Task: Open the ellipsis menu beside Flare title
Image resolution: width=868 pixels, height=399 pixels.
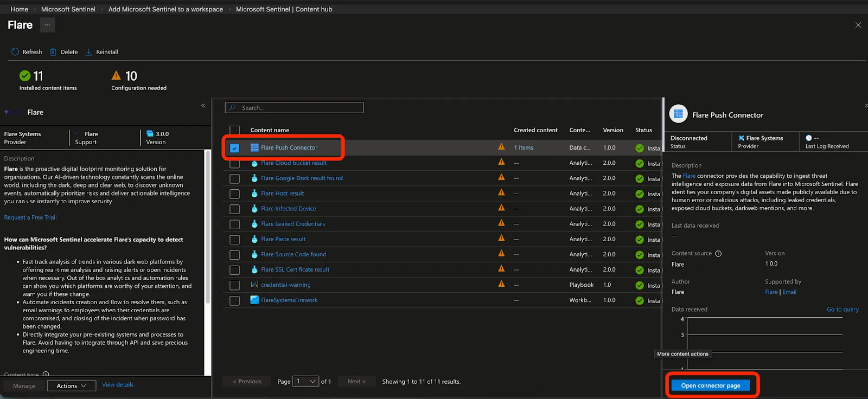Action: click(x=47, y=25)
